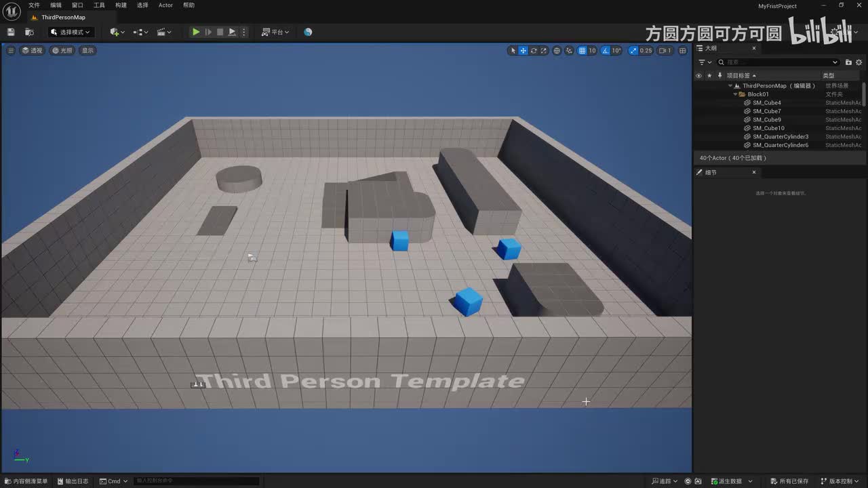This screenshot has width=868, height=488.
Task: Click the blue sphere toolbar icon
Action: pyautogui.click(x=308, y=32)
